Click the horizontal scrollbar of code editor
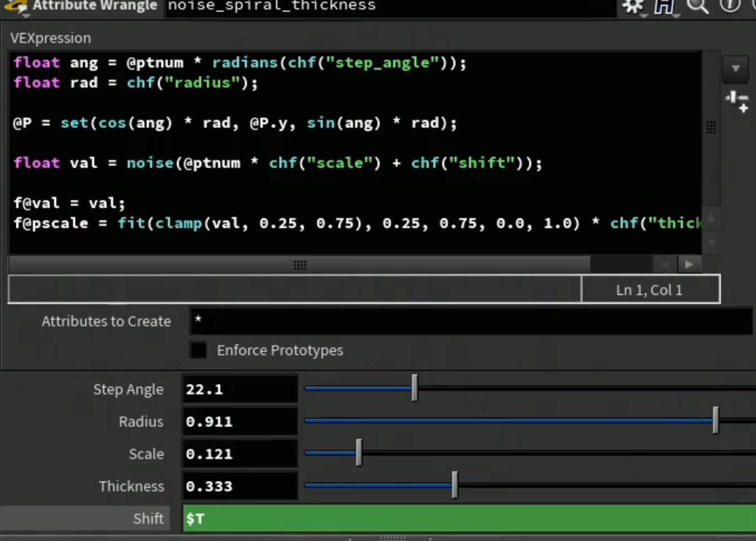 (x=300, y=264)
